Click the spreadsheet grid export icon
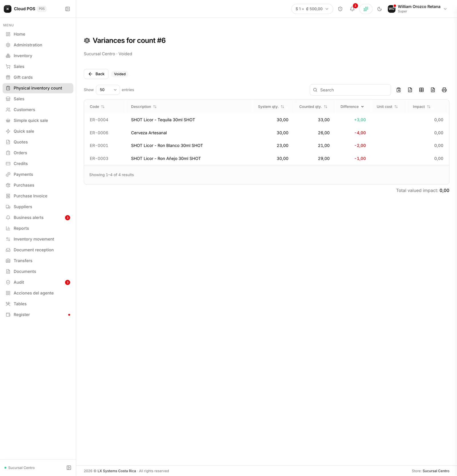The image size is (457, 476). point(421,90)
